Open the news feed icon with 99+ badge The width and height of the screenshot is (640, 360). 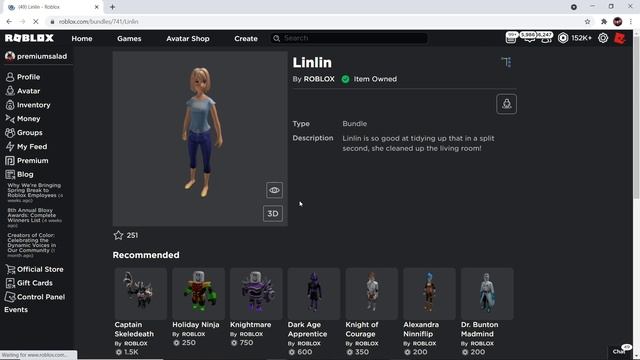[x=511, y=38]
